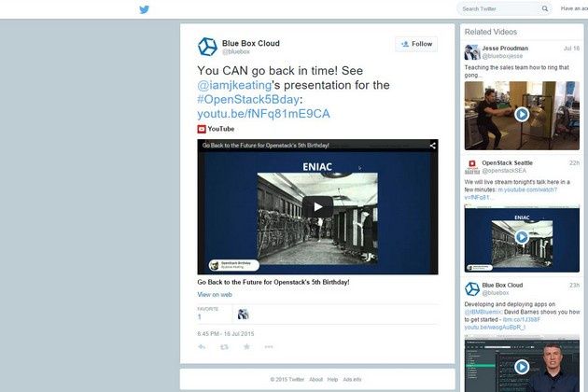Open the avatar of user who favorited

(244, 314)
